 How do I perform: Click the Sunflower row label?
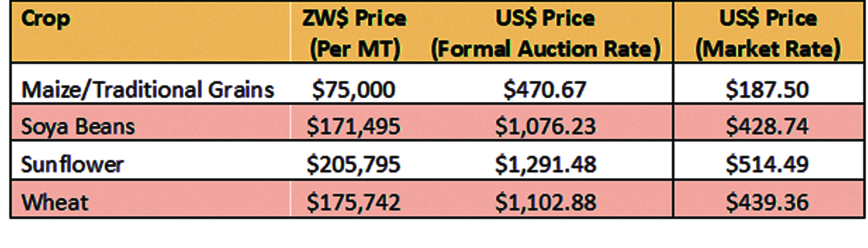(73, 164)
